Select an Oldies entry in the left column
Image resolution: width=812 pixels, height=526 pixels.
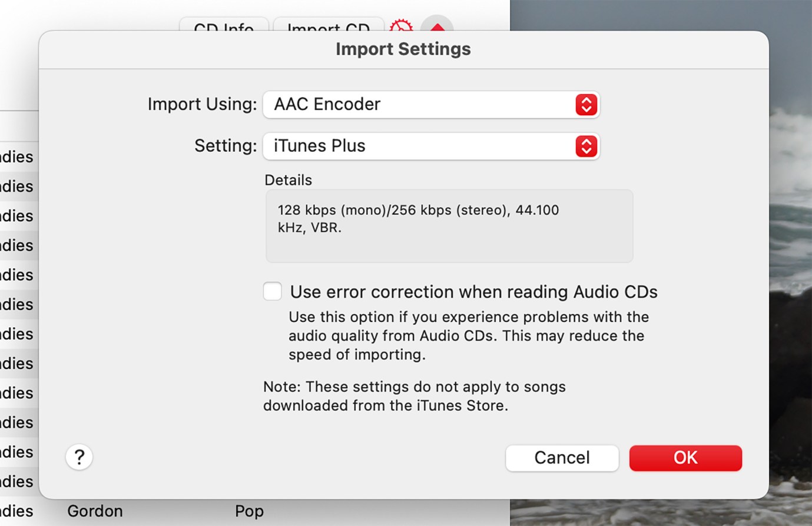point(16,275)
